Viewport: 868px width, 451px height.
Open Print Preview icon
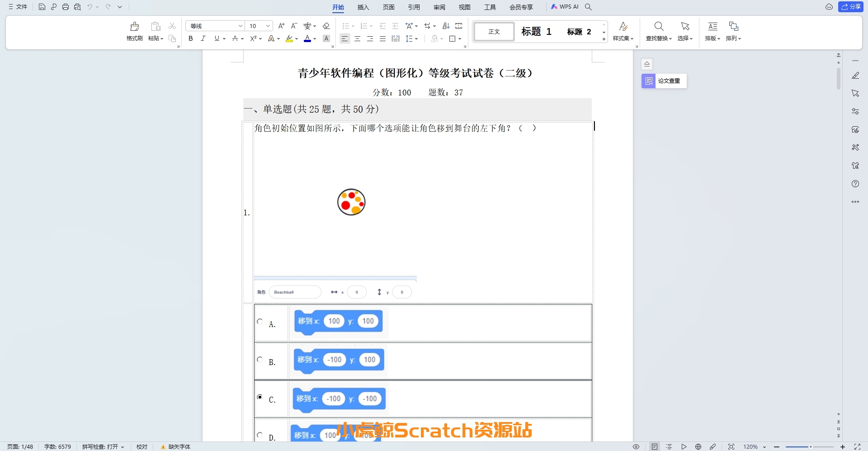(77, 7)
